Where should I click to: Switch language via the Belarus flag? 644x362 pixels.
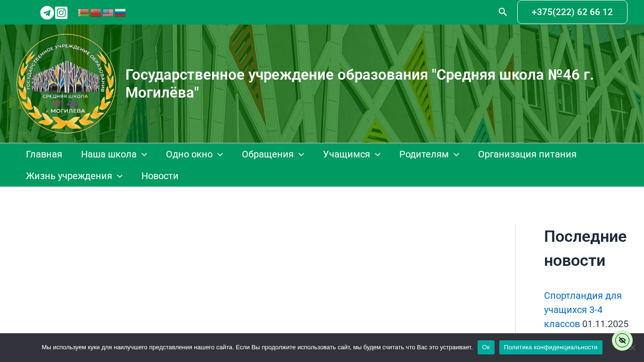(83, 13)
